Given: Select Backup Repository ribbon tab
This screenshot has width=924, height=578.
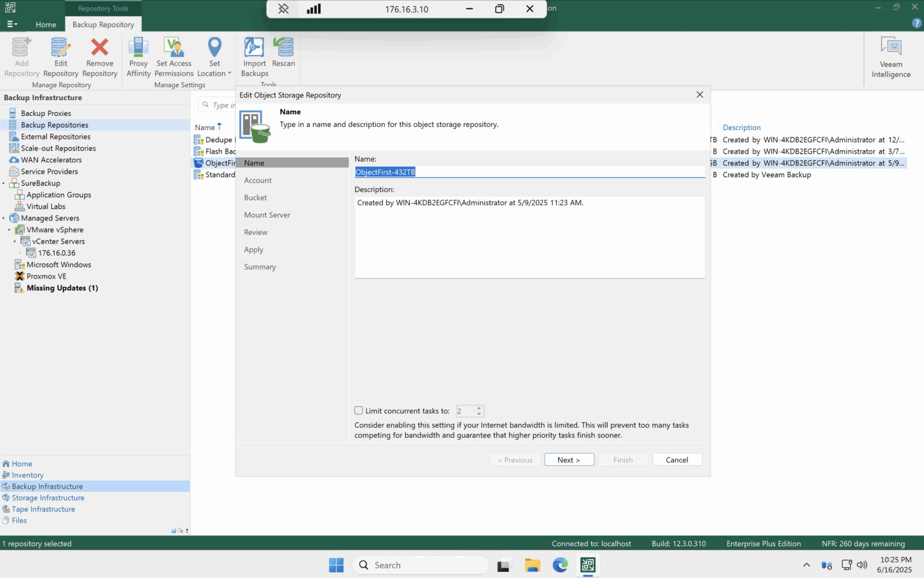Looking at the screenshot, I should point(103,25).
